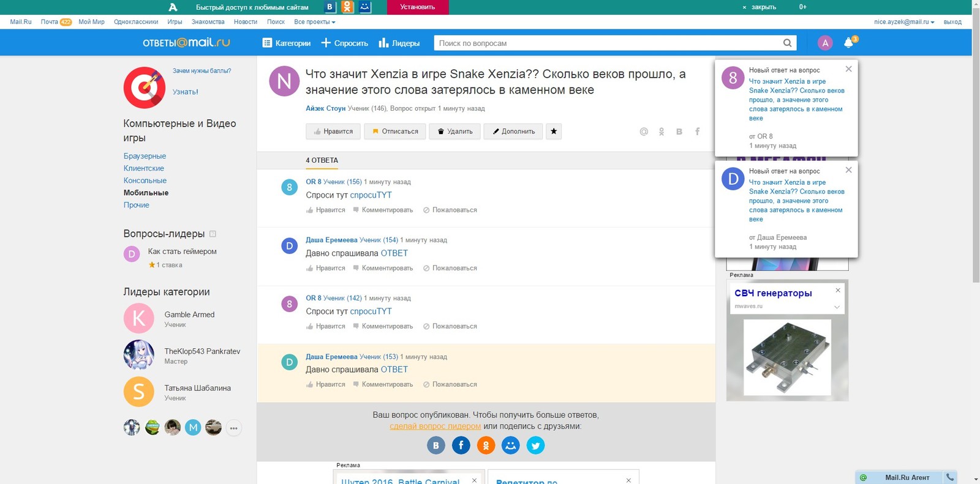
Task: Open the Категории menu
Action: 287,43
